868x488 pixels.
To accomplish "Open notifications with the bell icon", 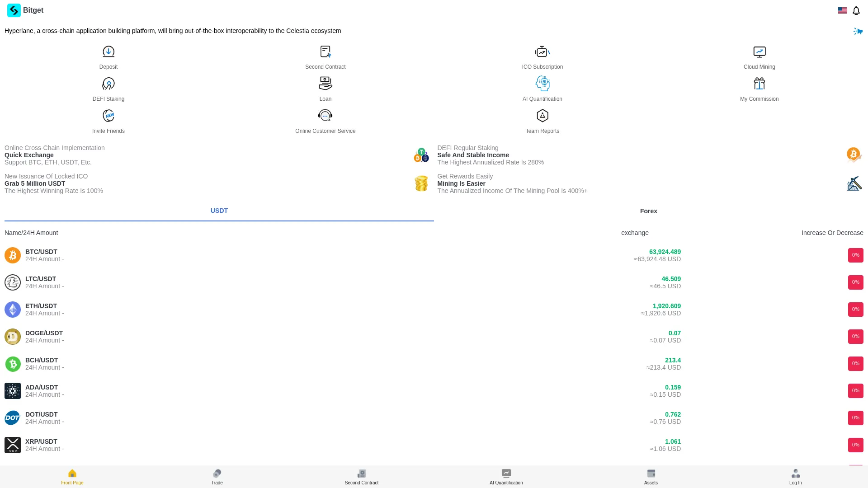I will tap(856, 10).
